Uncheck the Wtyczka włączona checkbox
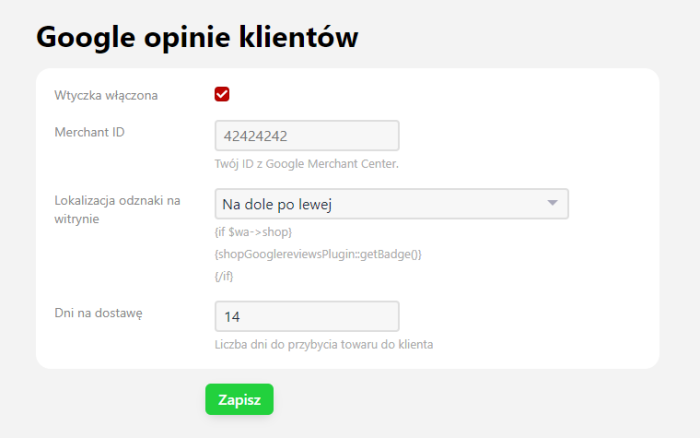Image resolution: width=700 pixels, height=438 pixels. coord(222,94)
